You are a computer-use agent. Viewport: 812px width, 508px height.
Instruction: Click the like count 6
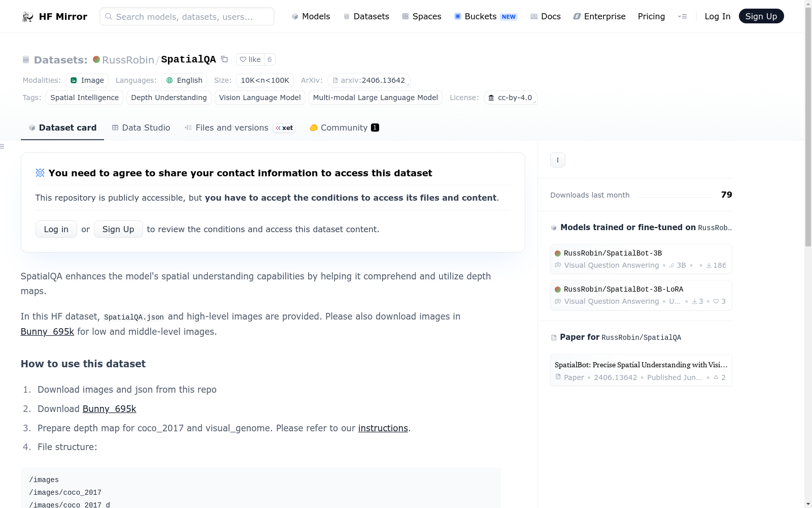(269, 59)
